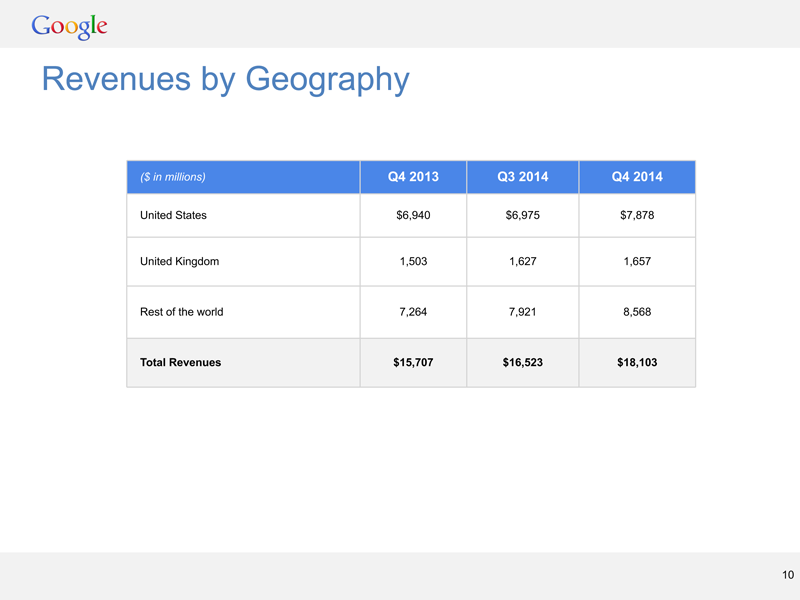Select the 7,264 Rest of world value
Image resolution: width=800 pixels, height=600 pixels.
pyautogui.click(x=413, y=312)
